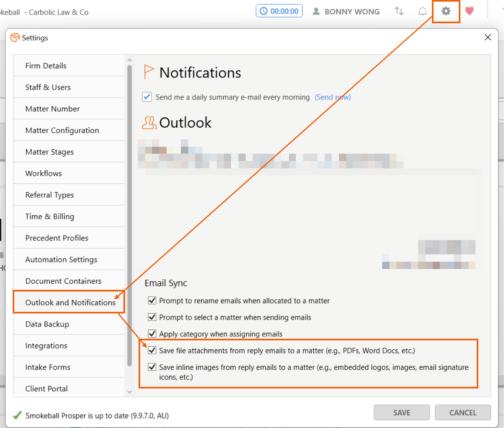Click the timer 00:00:00 button

pyautogui.click(x=279, y=11)
